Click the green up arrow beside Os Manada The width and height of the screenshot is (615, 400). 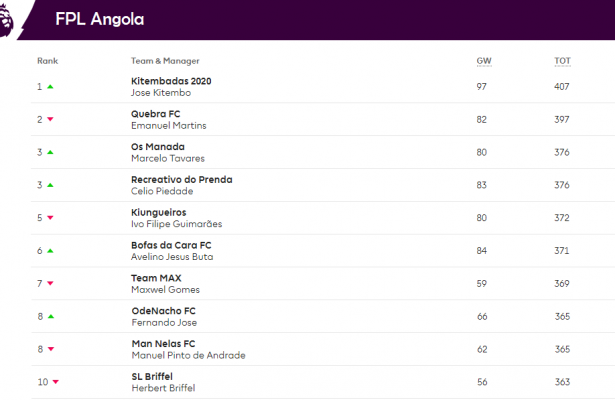[50, 152]
